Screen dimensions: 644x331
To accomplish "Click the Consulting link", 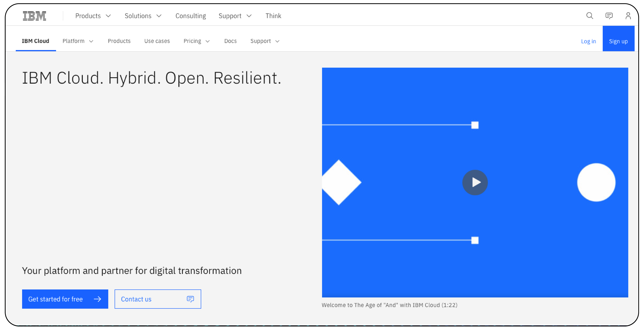I will [191, 16].
